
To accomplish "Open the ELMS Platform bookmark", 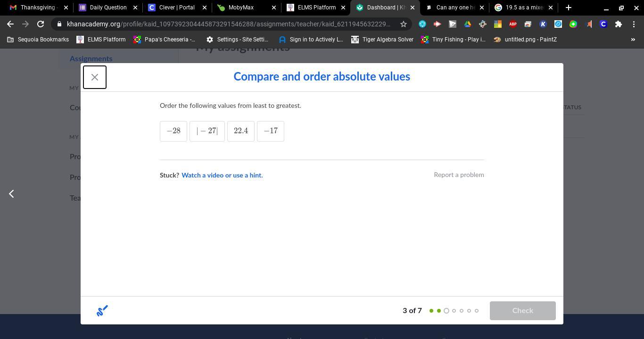I will [101, 40].
